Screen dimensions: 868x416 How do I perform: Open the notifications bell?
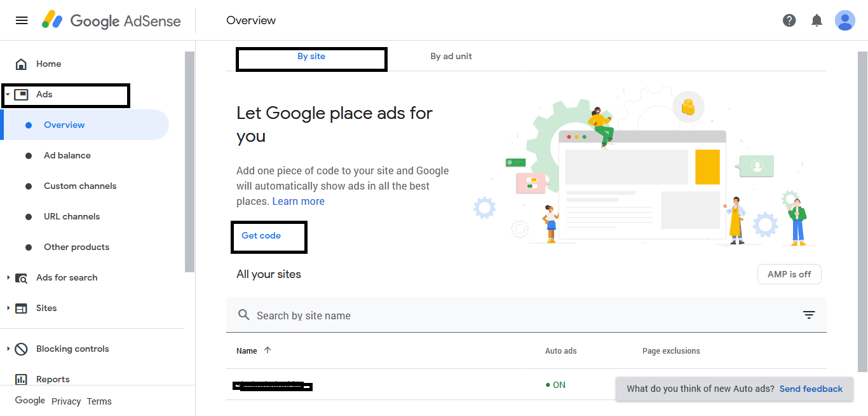(817, 20)
